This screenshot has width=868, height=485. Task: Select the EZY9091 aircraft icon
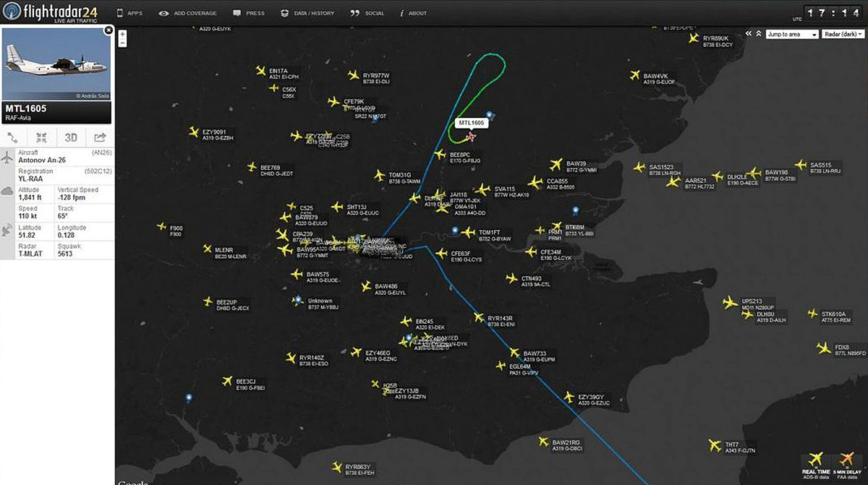point(193,132)
